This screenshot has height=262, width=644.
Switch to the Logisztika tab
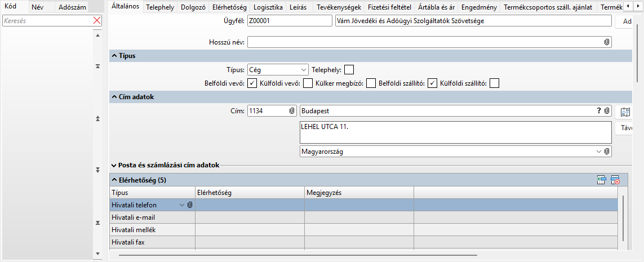click(x=268, y=7)
